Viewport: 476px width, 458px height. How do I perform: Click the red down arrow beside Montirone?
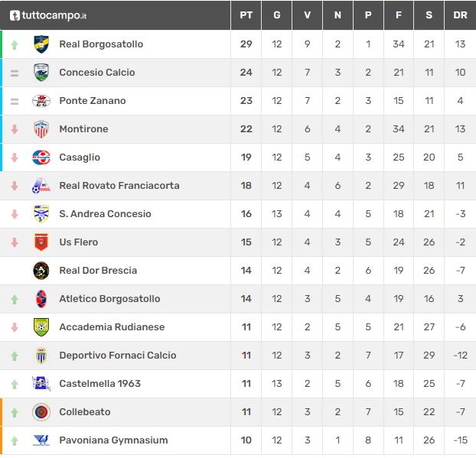15,129
